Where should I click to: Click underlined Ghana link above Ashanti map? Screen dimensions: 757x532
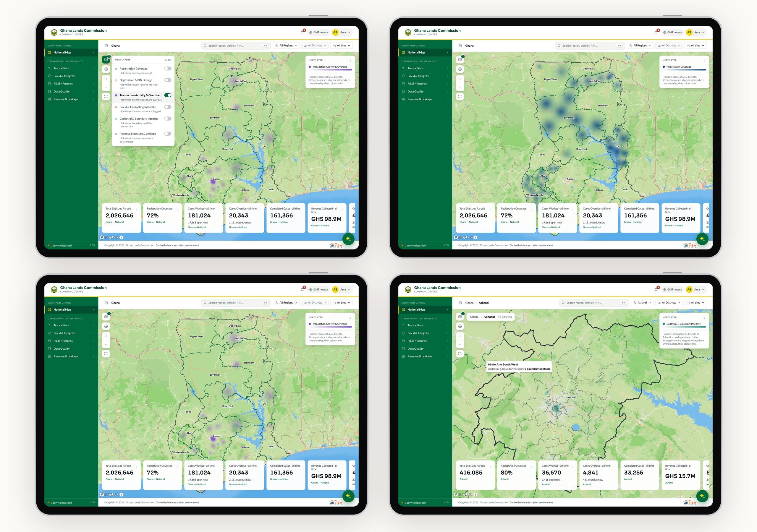[474, 317]
